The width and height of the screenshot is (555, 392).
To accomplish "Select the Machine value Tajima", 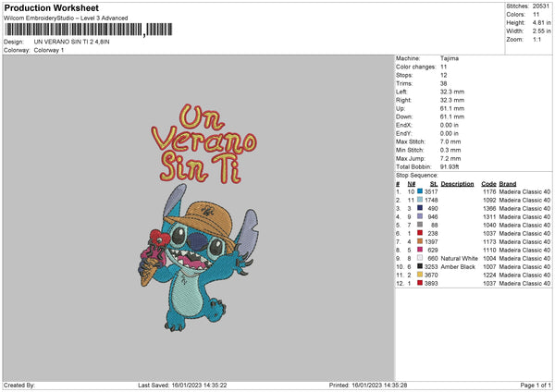I will (450, 58).
